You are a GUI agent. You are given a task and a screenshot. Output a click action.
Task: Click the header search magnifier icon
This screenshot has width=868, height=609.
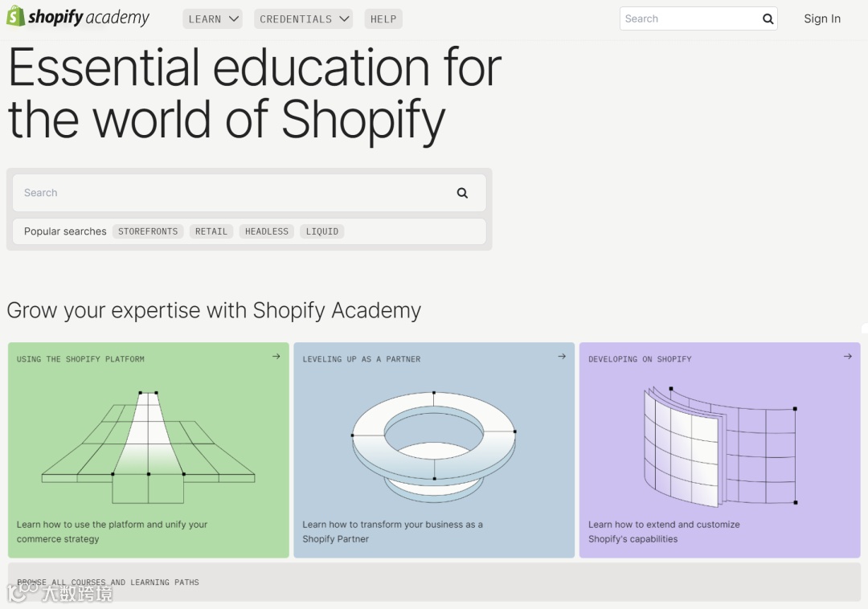pos(768,18)
